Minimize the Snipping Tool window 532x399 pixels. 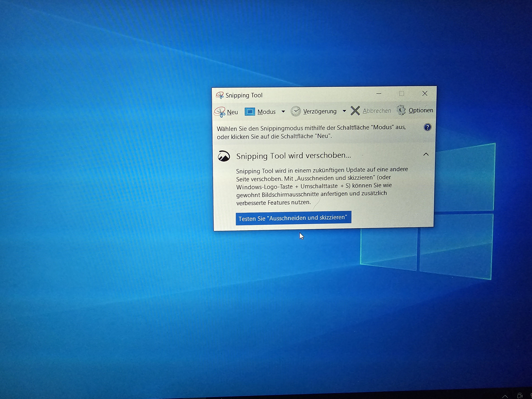(379, 94)
